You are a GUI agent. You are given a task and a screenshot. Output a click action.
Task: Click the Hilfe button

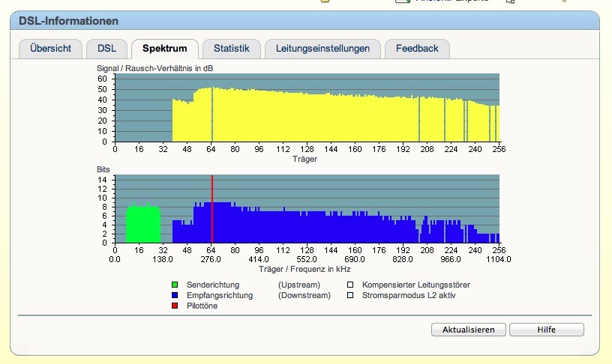coord(546,330)
